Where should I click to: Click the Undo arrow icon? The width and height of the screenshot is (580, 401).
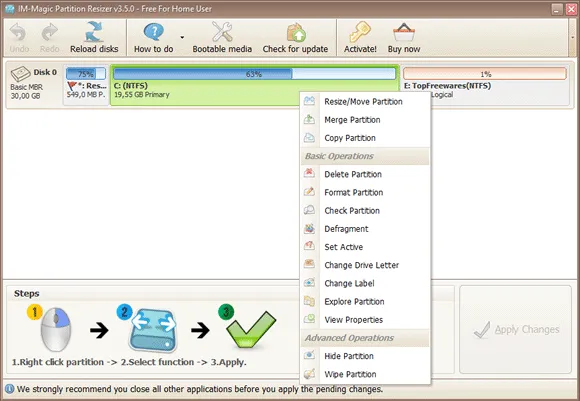tap(18, 33)
